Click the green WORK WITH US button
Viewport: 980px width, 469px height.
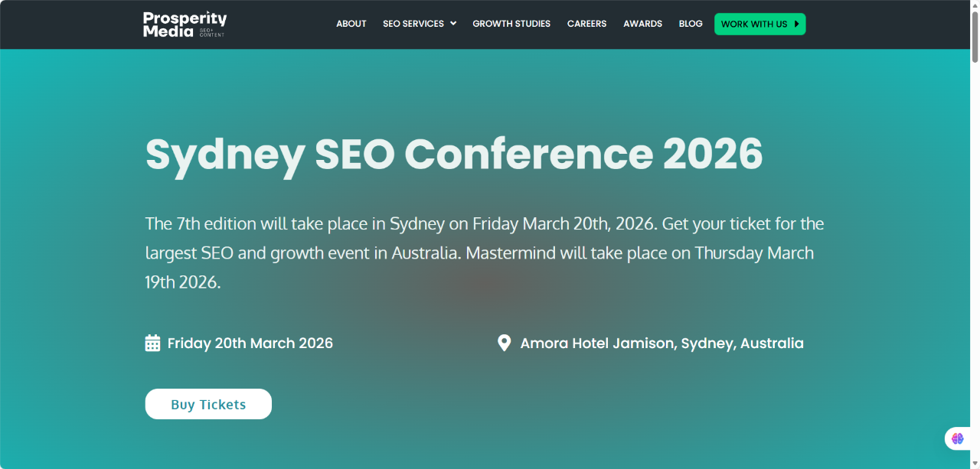pyautogui.click(x=760, y=24)
